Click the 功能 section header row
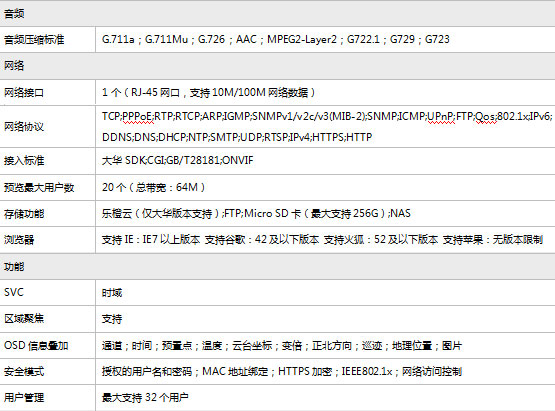Screen dimensions: 555x411 coord(278,266)
